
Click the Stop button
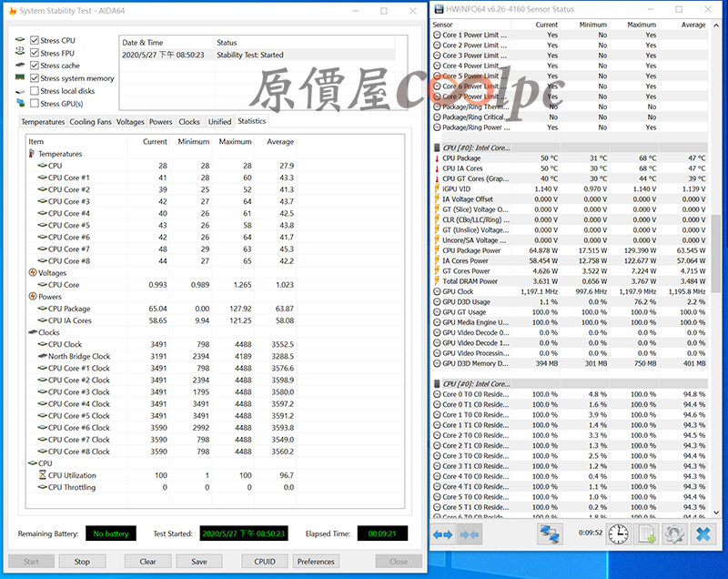(82, 562)
